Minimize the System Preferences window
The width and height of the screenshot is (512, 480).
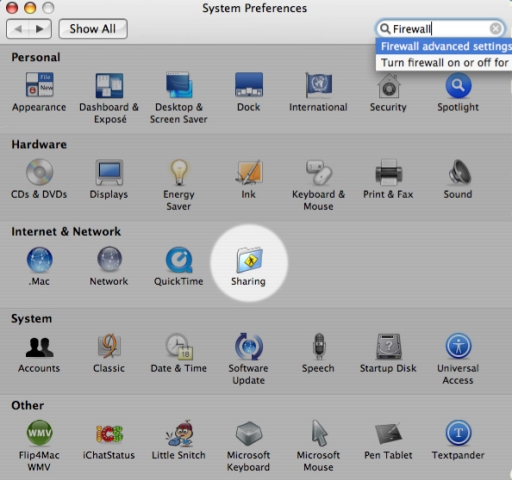pos(30,7)
